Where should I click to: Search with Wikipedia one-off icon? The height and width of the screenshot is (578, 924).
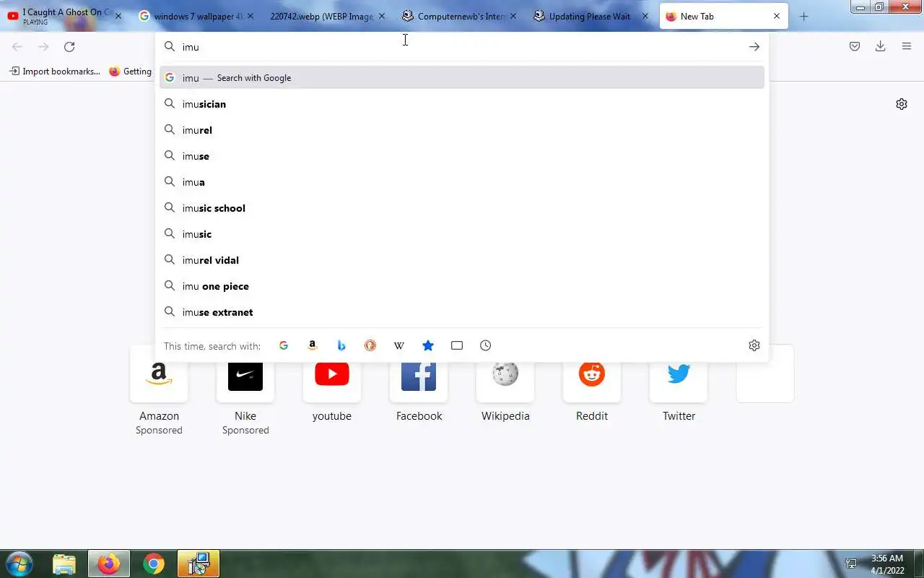399,345
